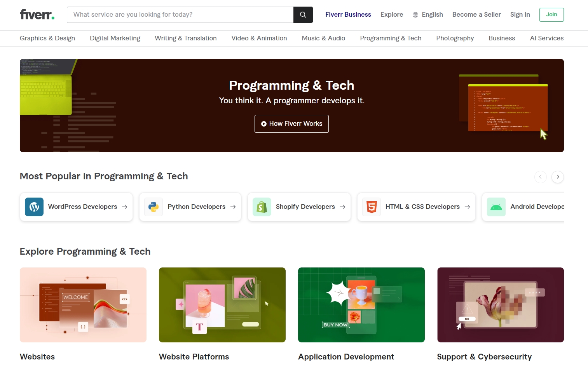
Task: Open Video & Animation category
Action: pos(259,38)
